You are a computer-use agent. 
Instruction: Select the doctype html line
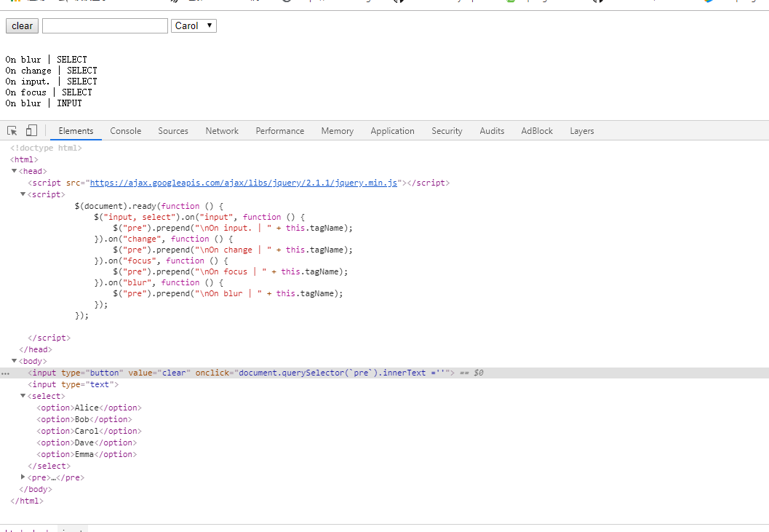[46, 148]
